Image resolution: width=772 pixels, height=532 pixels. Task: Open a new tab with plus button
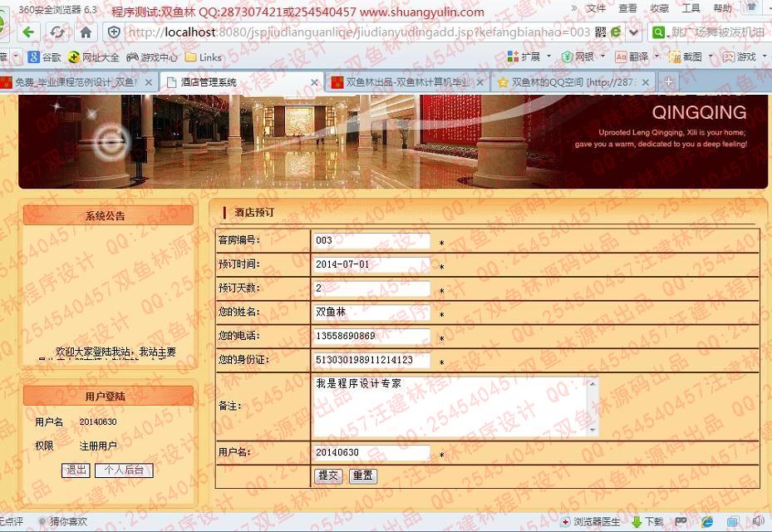(669, 81)
